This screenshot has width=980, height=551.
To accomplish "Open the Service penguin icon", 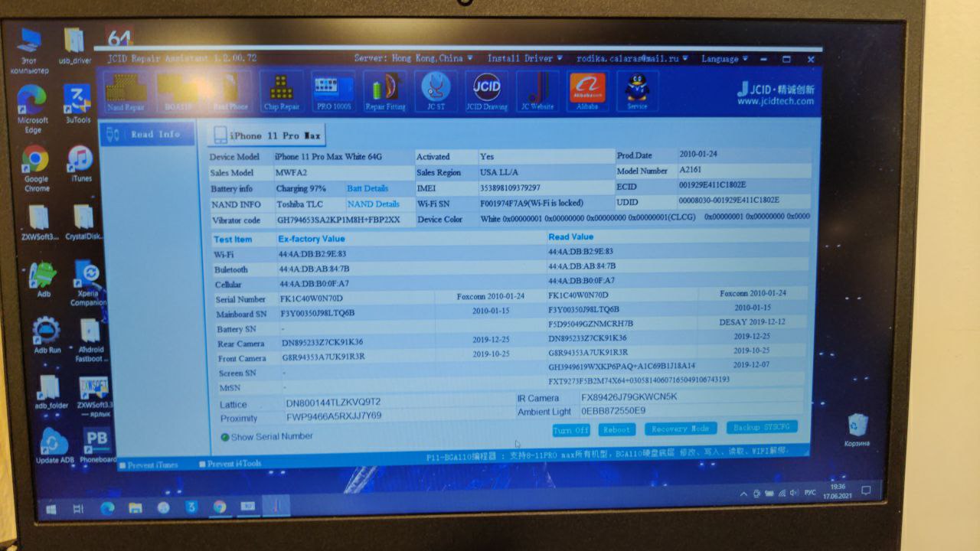I will click(637, 93).
